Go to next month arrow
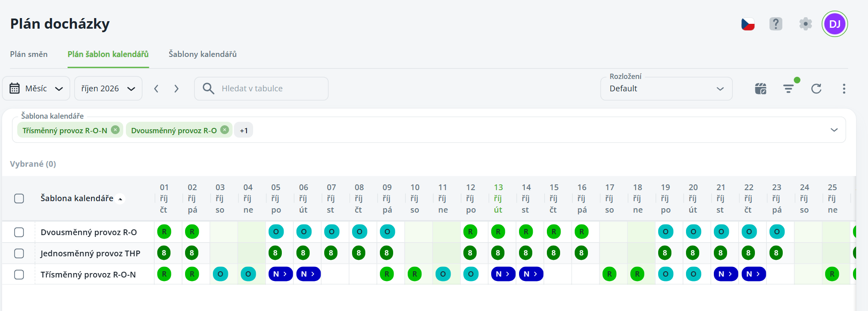This screenshot has height=311, width=868. click(176, 89)
